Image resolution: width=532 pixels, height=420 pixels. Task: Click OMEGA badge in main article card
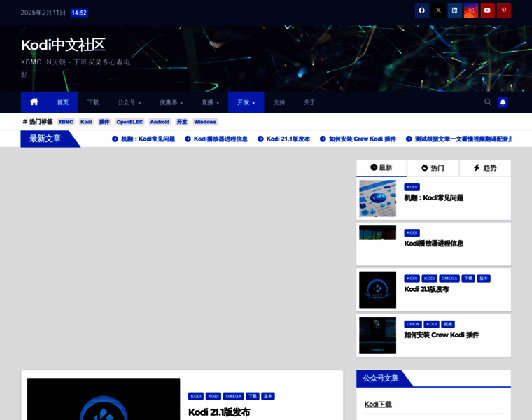[x=233, y=396]
